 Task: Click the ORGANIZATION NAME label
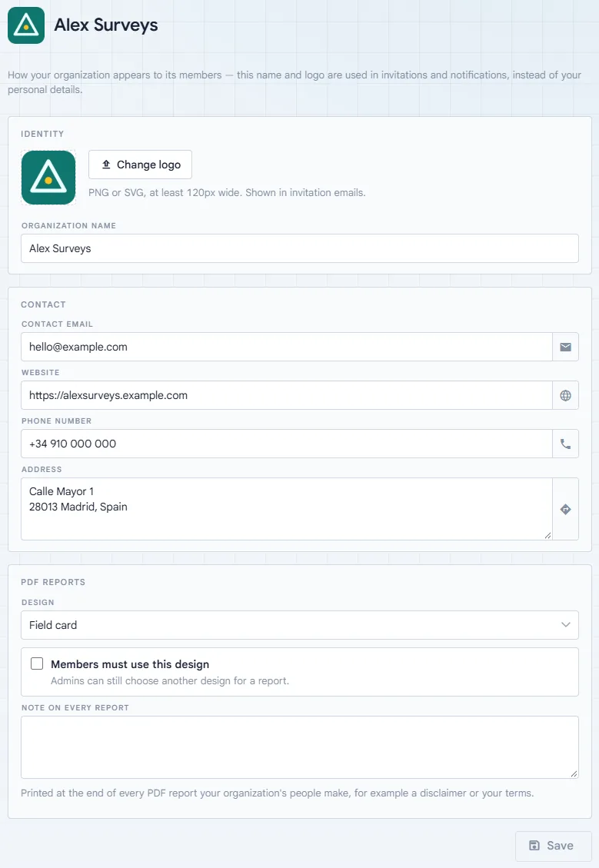click(68, 226)
